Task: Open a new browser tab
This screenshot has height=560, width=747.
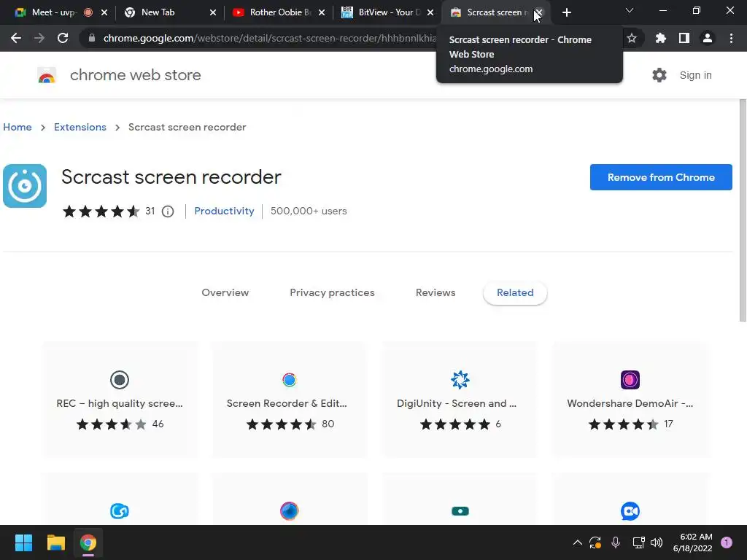Action: tap(566, 13)
